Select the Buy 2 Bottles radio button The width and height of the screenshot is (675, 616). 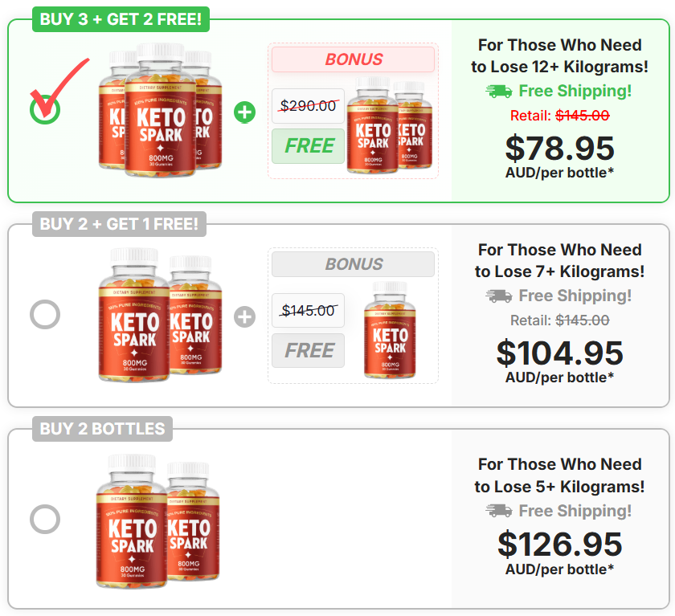(x=45, y=519)
